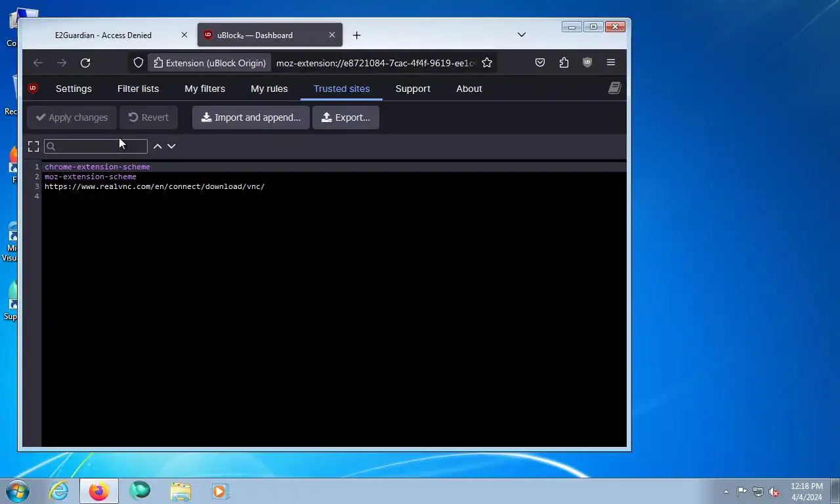This screenshot has height=504, width=840.
Task: Open the list all tabs dropdown
Action: [522, 35]
